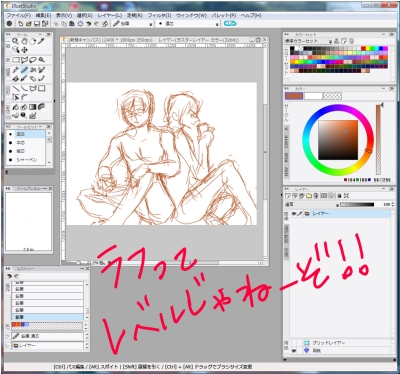Image resolution: width=400 pixels, height=374 pixels.
Task: Choose the rectangular selection tool
Action: (15, 60)
